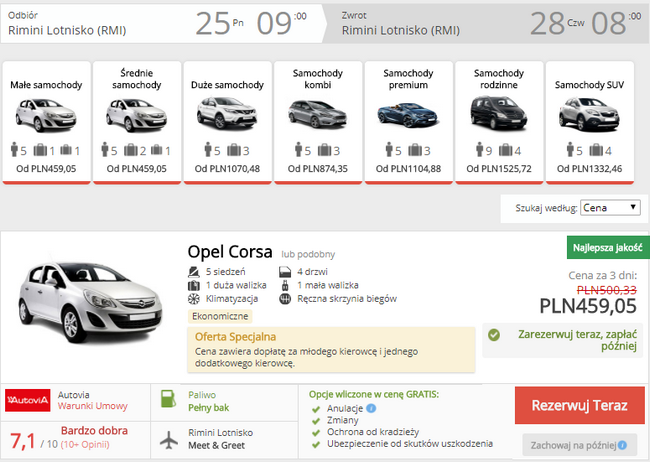650x462 pixels.
Task: Click the manual gearbox icon
Action: [x=285, y=298]
